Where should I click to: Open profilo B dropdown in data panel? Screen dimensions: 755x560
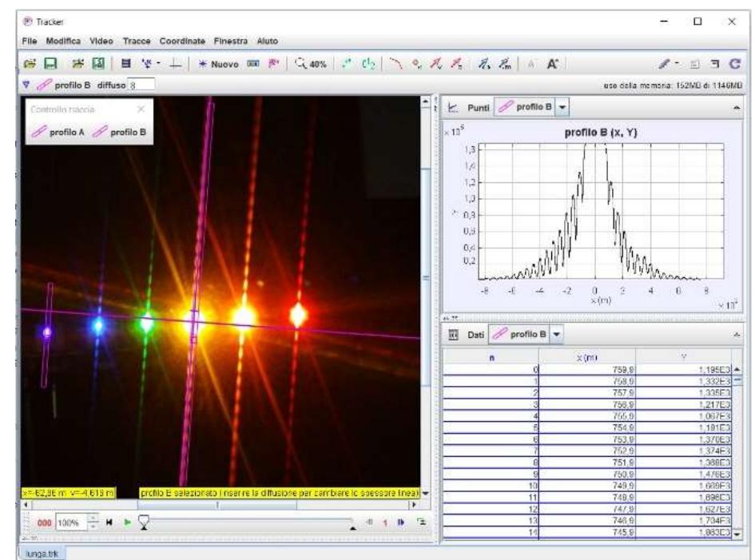[x=556, y=334]
